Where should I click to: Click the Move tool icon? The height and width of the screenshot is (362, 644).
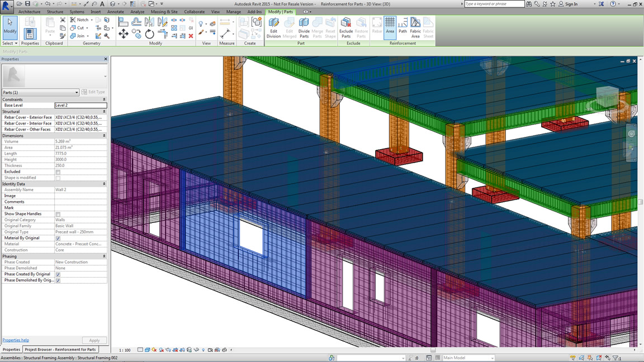(x=123, y=34)
